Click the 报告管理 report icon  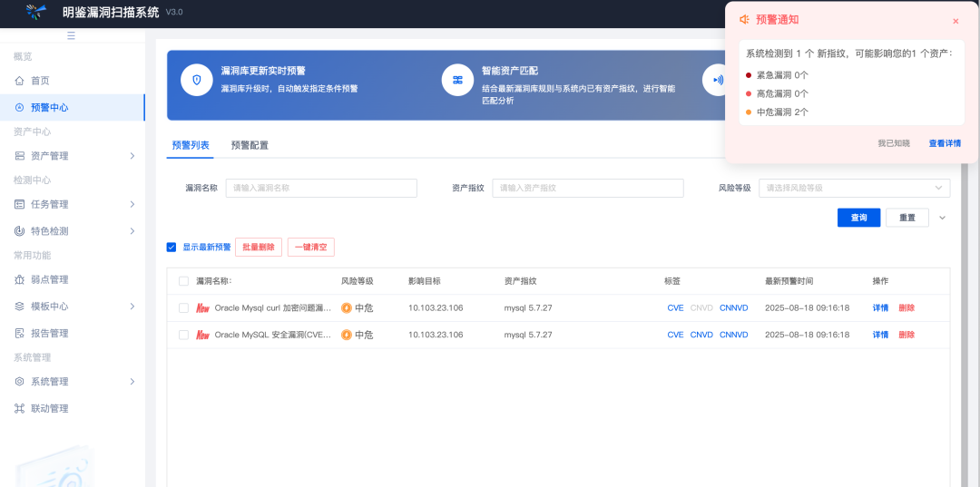point(20,333)
